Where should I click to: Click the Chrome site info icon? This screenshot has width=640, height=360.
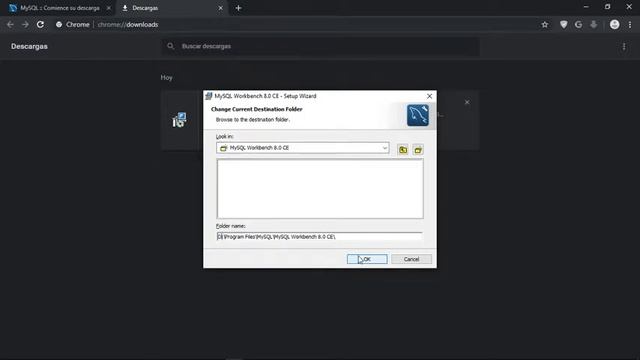coord(59,24)
